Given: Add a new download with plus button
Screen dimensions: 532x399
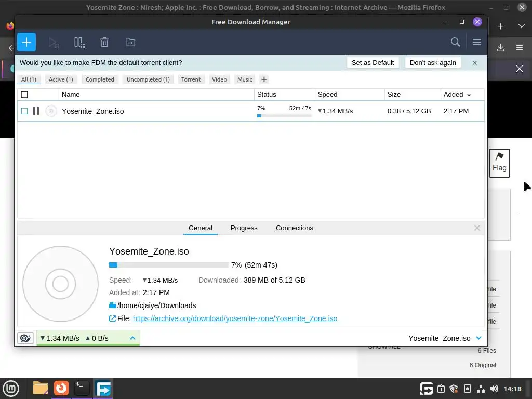Looking at the screenshot, I should [x=26, y=42].
